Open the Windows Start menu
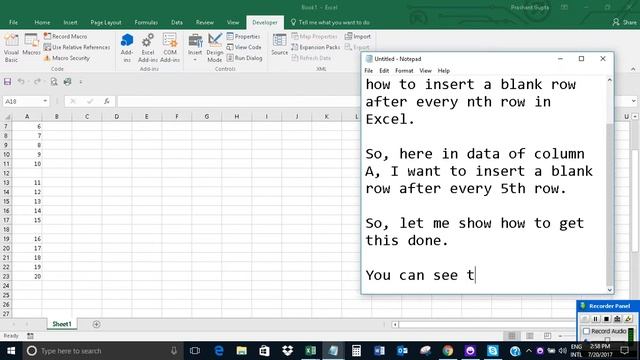This screenshot has height=360, width=640. click(11, 351)
